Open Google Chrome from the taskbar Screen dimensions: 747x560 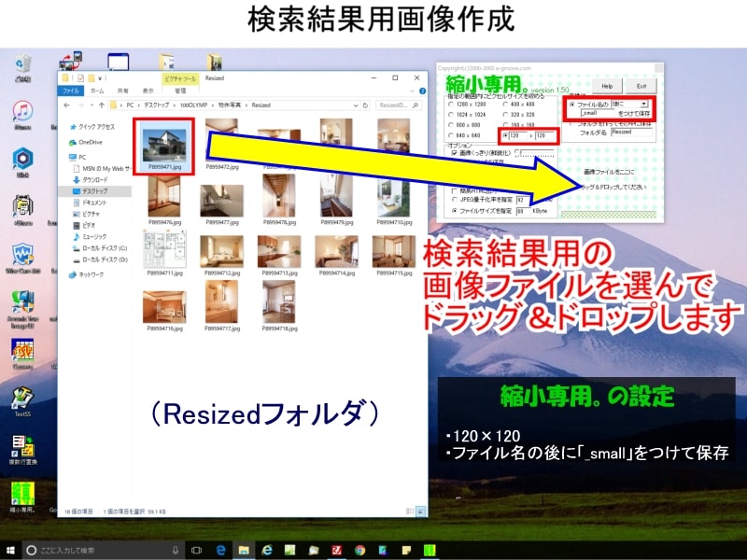pos(360,550)
